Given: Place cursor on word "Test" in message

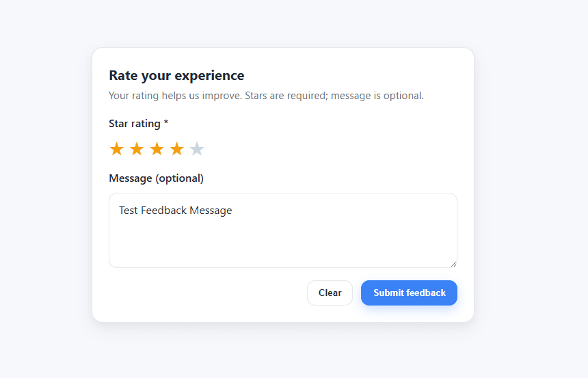Looking at the screenshot, I should [129, 211].
